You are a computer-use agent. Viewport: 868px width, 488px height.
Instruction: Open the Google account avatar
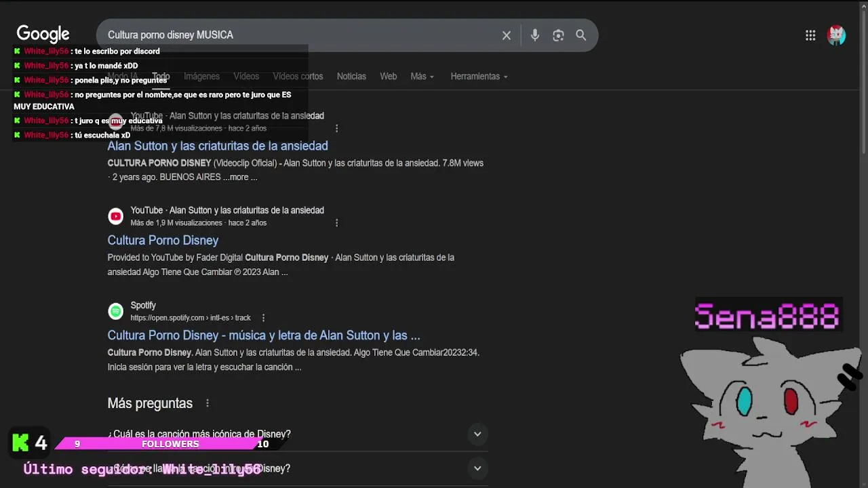click(837, 35)
